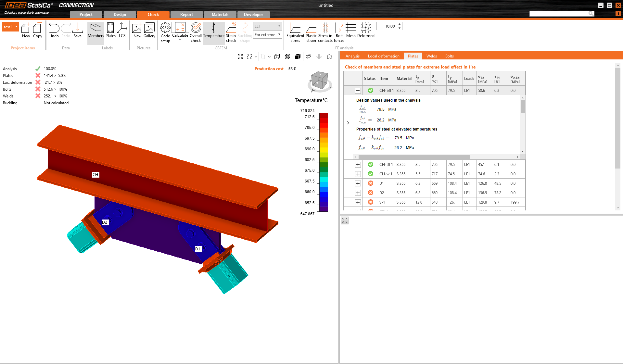Collapse the CH-bfl 1 row details
The height and width of the screenshot is (364, 623).
pyautogui.click(x=358, y=91)
